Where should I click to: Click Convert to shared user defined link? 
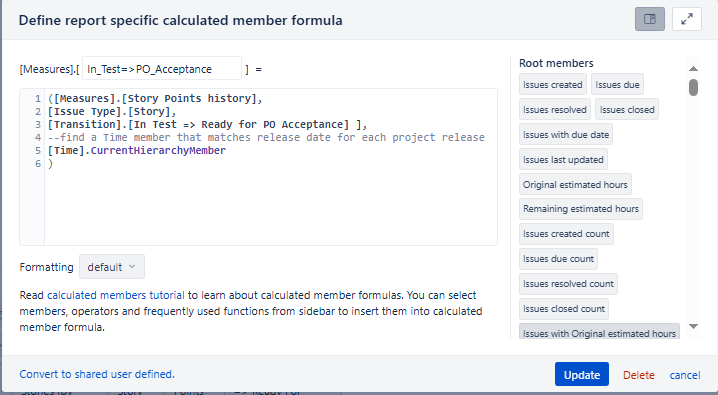tap(97, 374)
